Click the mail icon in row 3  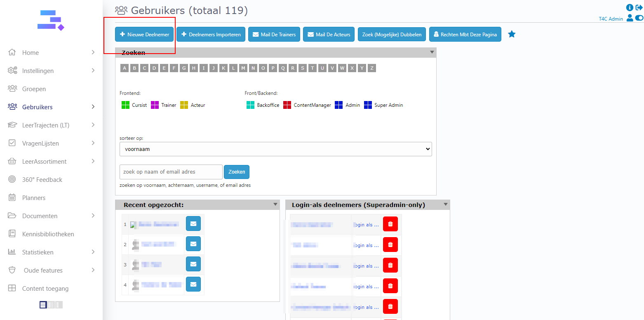(193, 264)
